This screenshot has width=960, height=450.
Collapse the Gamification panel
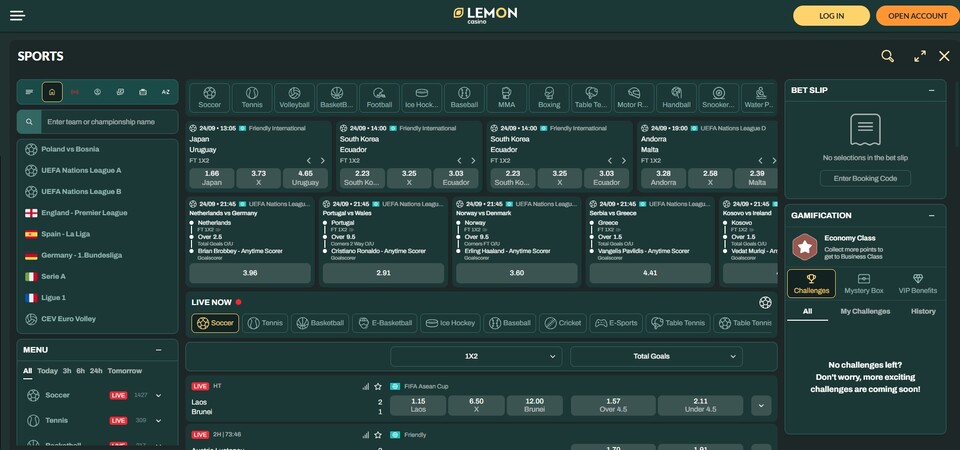[x=931, y=216]
